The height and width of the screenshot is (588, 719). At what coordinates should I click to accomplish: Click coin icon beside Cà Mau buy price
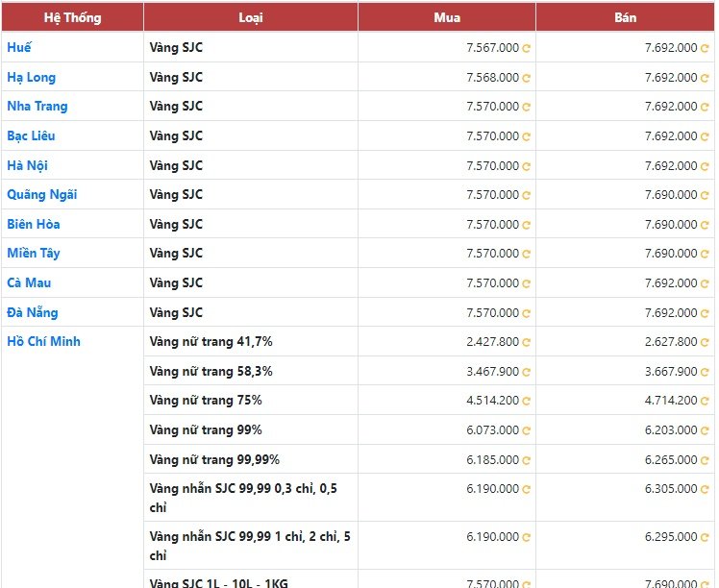[x=526, y=283]
